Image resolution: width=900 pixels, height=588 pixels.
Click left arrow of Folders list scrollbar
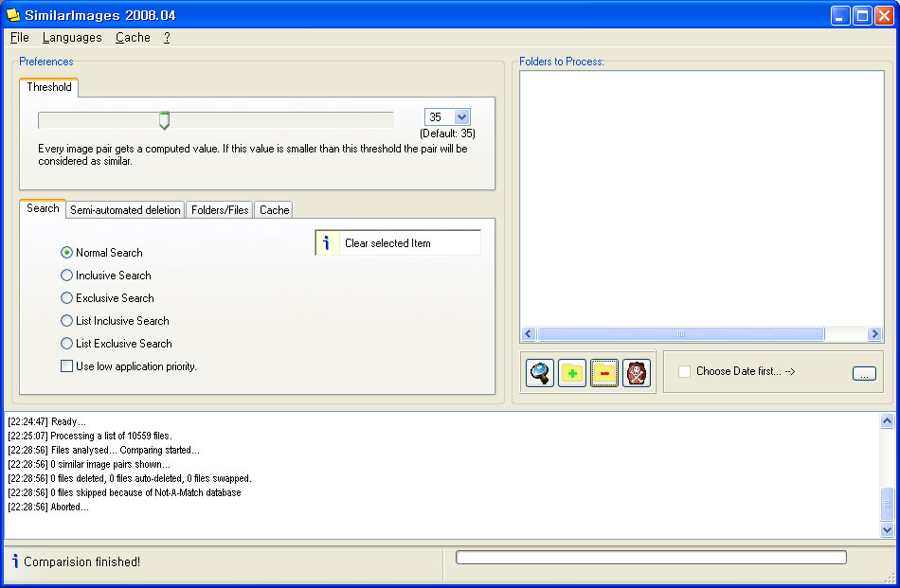point(530,334)
